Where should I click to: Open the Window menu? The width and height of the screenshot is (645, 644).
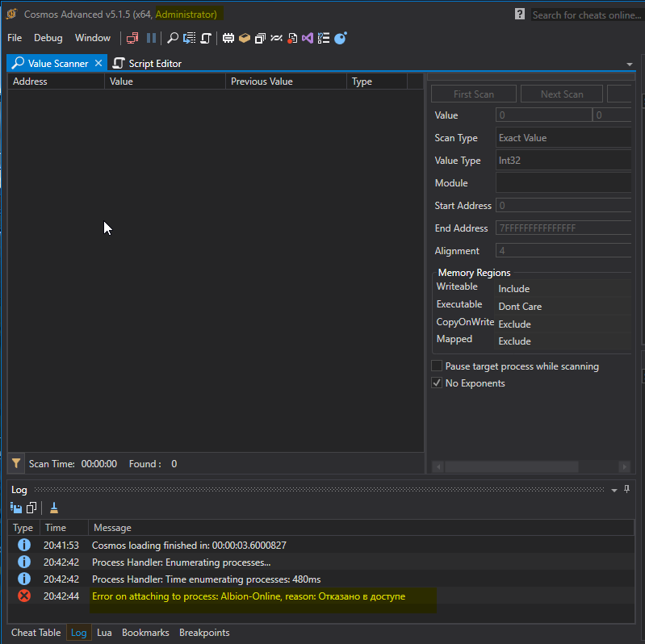click(93, 38)
